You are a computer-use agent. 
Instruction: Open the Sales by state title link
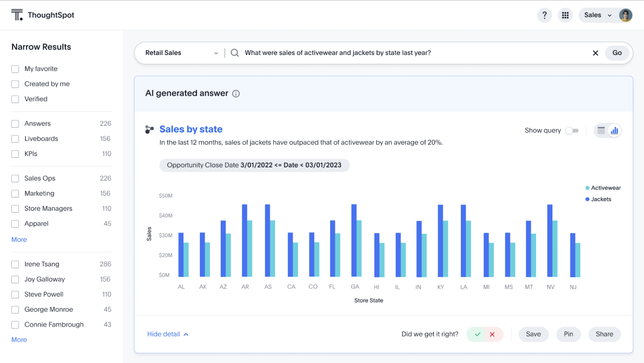click(191, 129)
